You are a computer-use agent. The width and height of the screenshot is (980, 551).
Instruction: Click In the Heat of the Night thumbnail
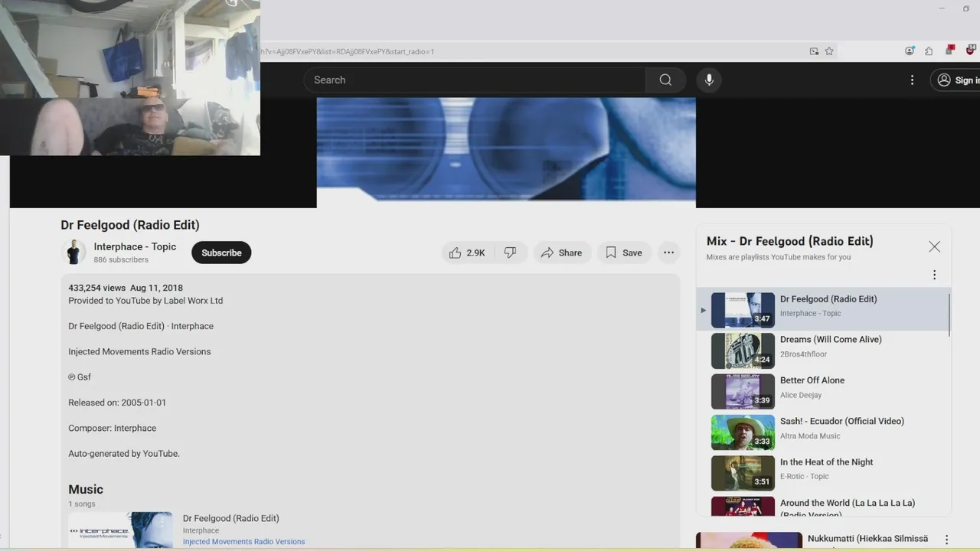743,473
